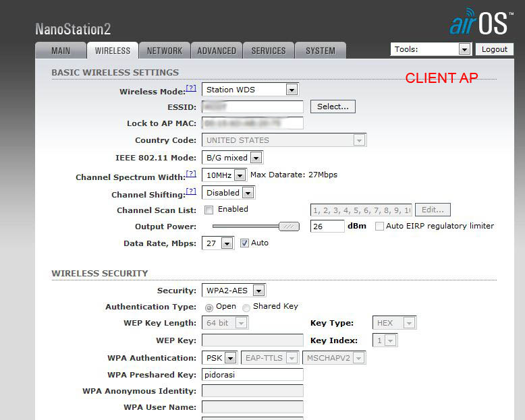The image size is (525, 420).
Task: Expand Channel Spectrum Width 10MHz dropdown
Action: [x=224, y=175]
